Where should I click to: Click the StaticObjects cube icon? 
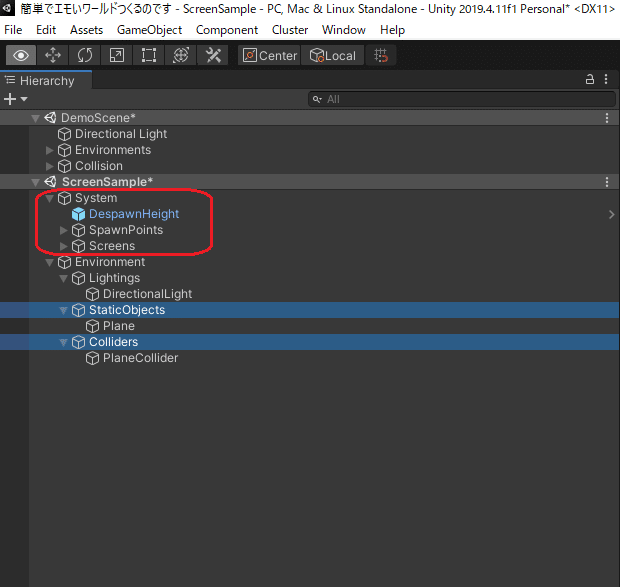click(78, 310)
